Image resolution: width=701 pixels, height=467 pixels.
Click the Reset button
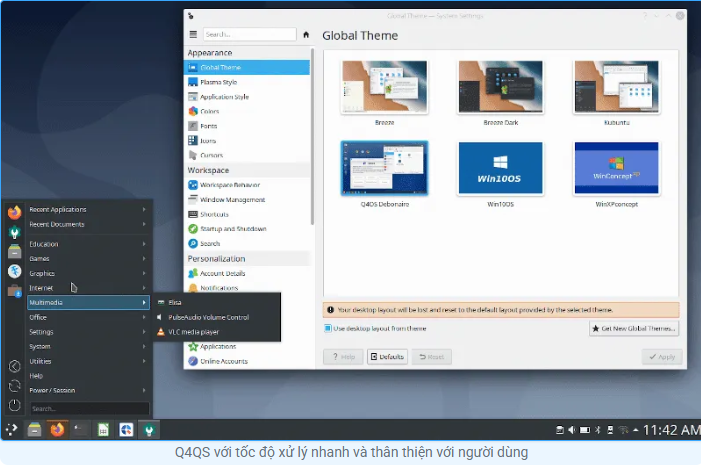point(431,357)
